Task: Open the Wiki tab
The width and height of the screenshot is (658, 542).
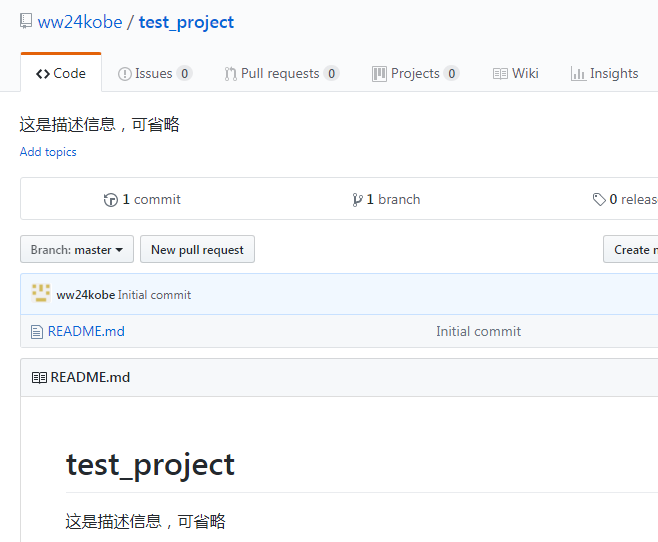Action: 516,73
